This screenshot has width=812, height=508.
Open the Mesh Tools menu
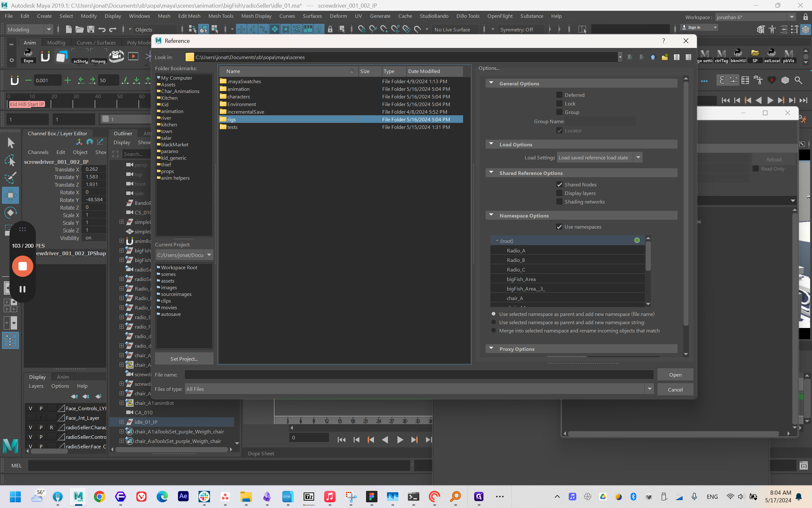coord(220,16)
